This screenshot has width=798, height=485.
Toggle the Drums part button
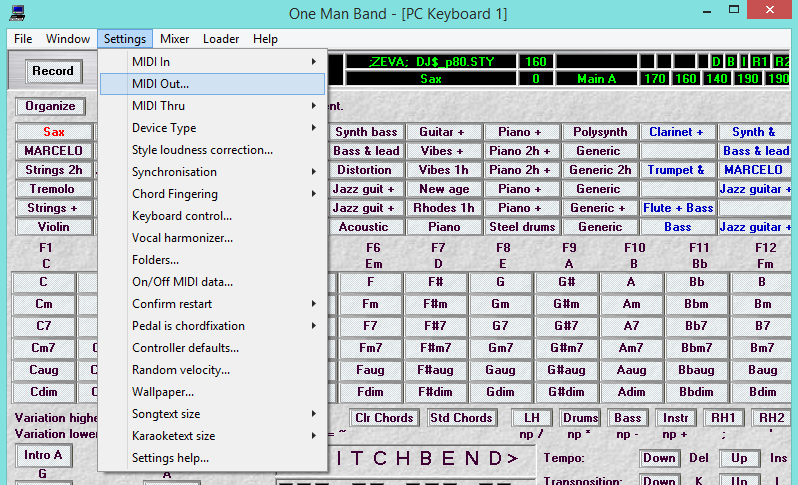[x=580, y=418]
